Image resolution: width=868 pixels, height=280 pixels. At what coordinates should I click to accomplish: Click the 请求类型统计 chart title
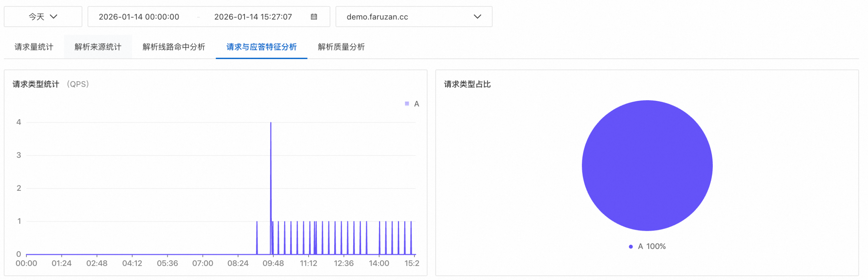coord(36,84)
